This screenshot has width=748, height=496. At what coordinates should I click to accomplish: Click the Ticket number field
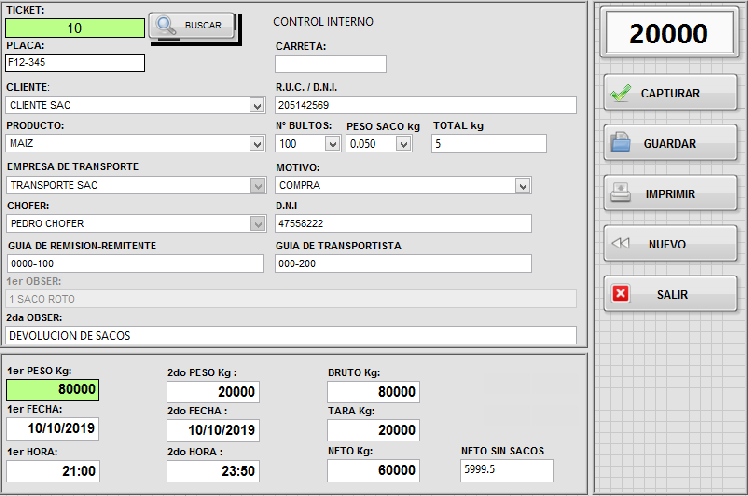[x=75, y=28]
